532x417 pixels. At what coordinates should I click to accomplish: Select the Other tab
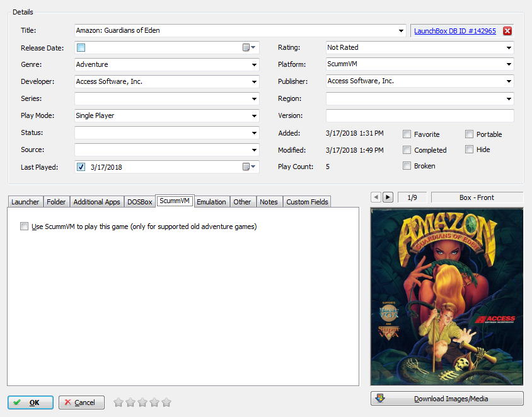click(x=242, y=202)
